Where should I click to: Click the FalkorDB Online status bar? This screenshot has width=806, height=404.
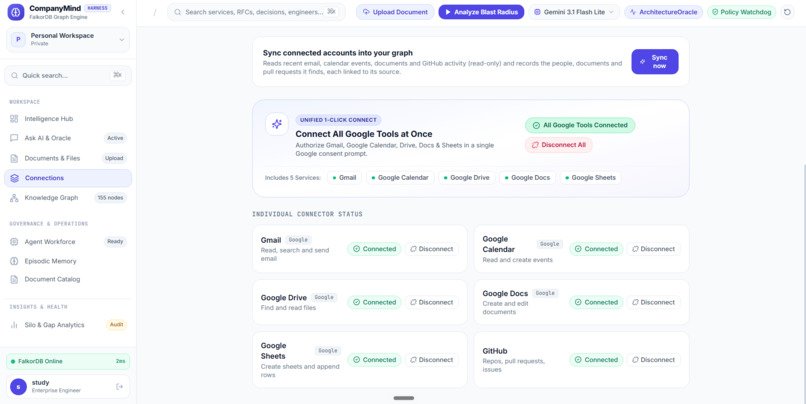68,361
